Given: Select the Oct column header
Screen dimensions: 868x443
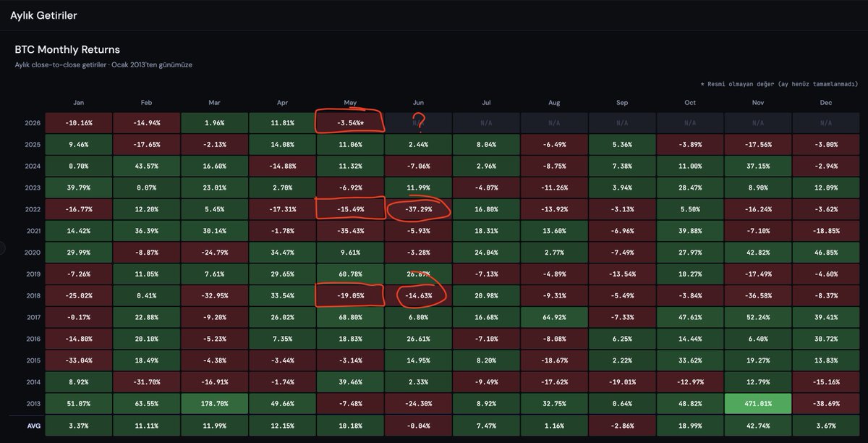Looking at the screenshot, I should 690,103.
